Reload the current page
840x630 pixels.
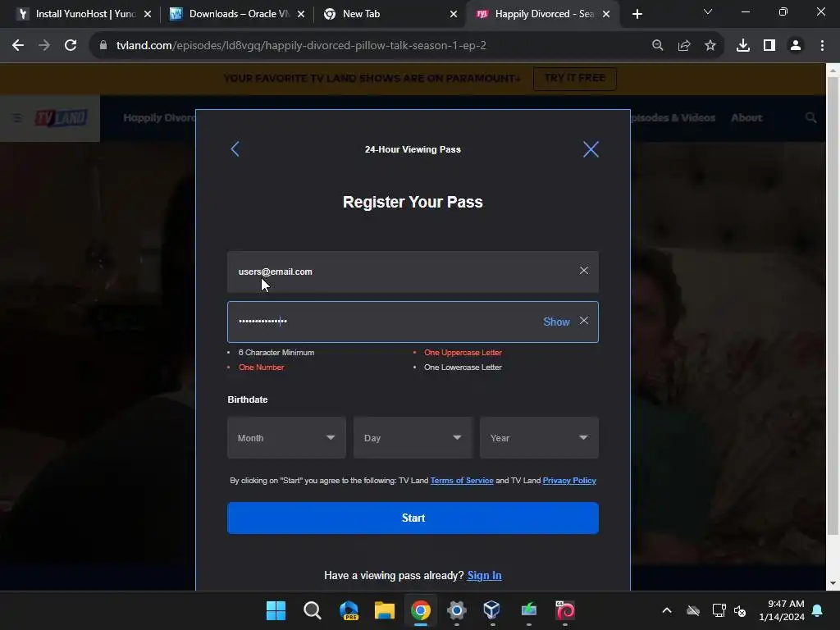coord(71,46)
